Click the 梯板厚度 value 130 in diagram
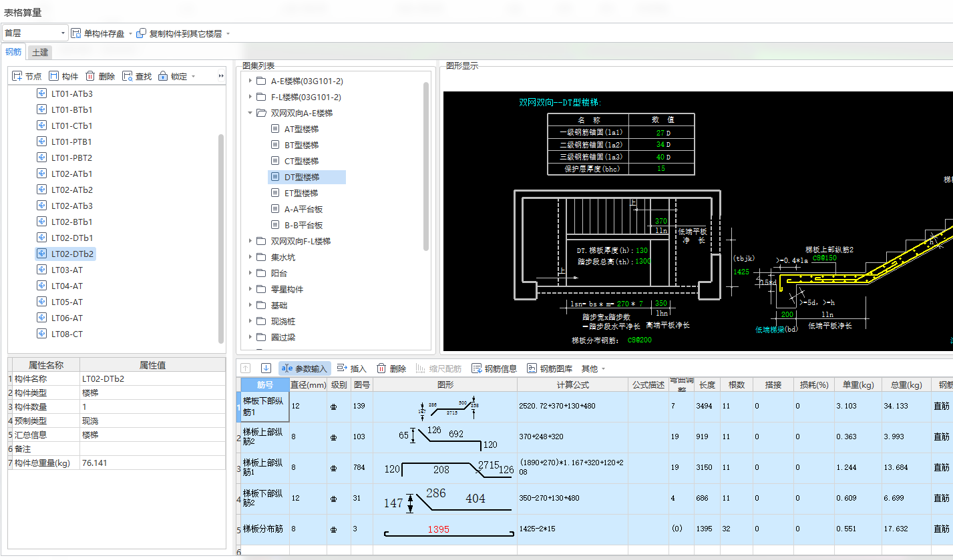The image size is (953, 560). pos(641,251)
